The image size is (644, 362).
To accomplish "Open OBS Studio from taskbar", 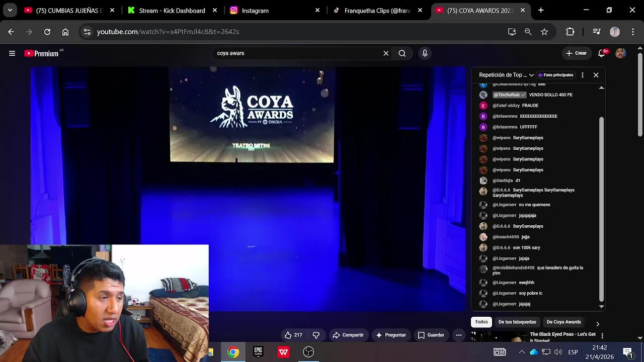I will [x=308, y=352].
